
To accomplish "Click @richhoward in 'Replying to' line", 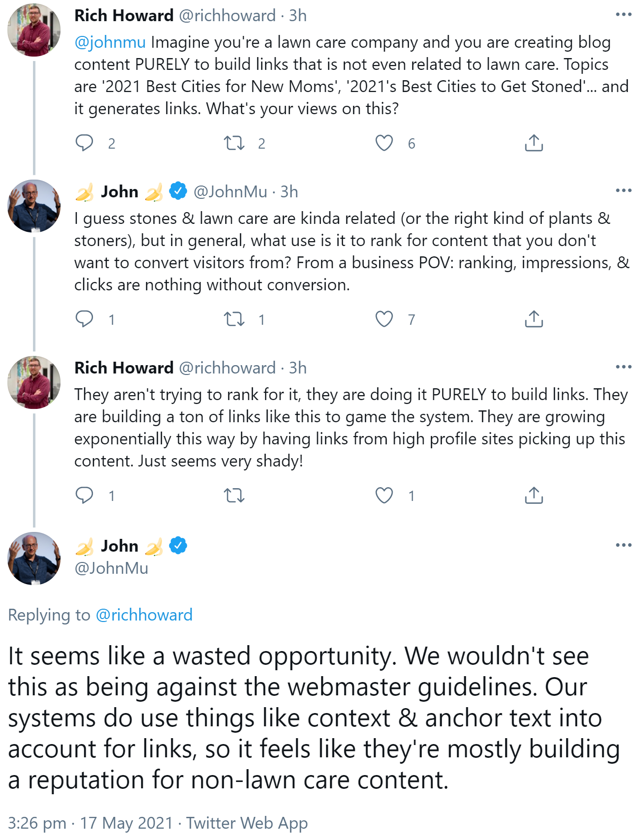I will pyautogui.click(x=144, y=615).
